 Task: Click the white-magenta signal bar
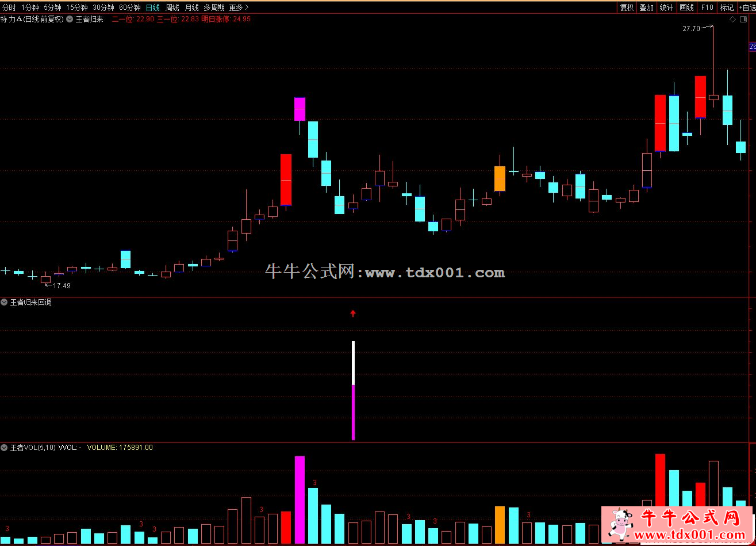tap(353, 391)
